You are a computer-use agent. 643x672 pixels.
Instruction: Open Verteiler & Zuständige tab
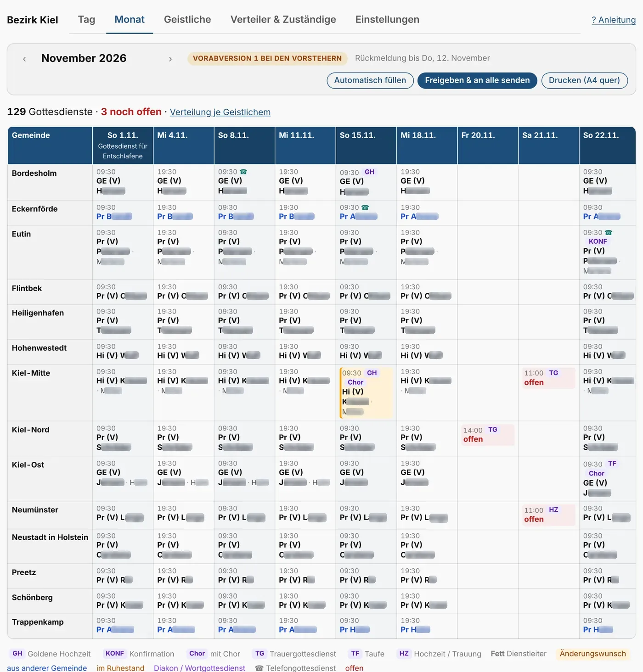point(283,20)
